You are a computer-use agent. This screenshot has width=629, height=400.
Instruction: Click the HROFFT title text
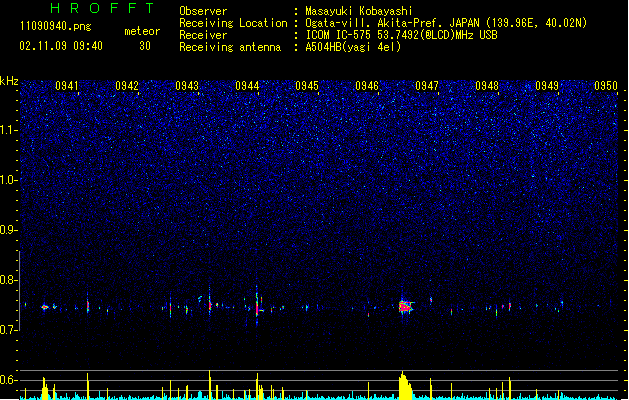coord(102,8)
